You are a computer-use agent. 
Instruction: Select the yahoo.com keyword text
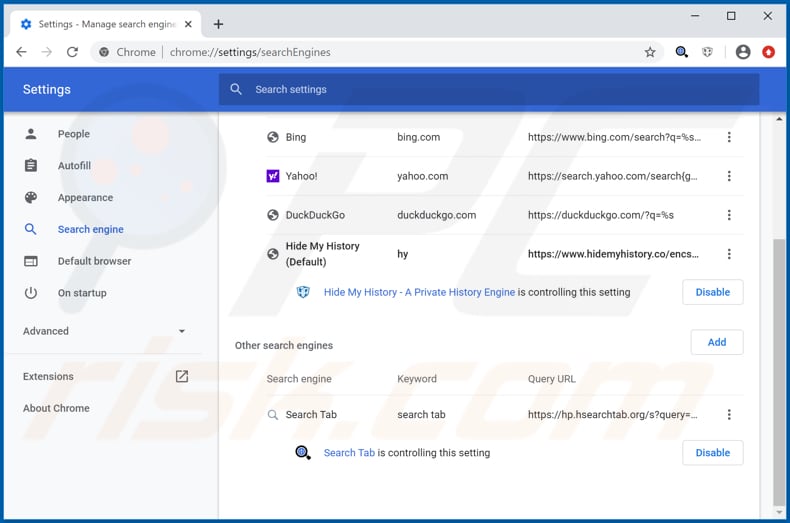pyautogui.click(x=422, y=176)
